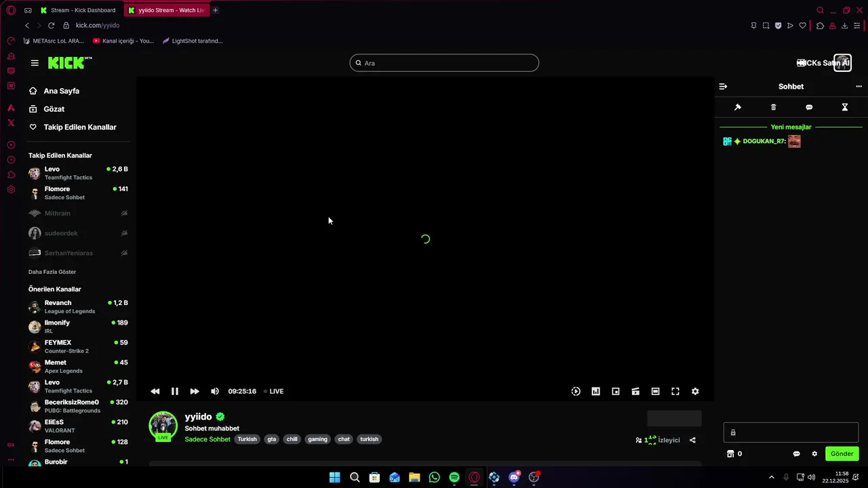868x488 pixels.
Task: Click the Sadece Sohbet category link
Action: 208,439
